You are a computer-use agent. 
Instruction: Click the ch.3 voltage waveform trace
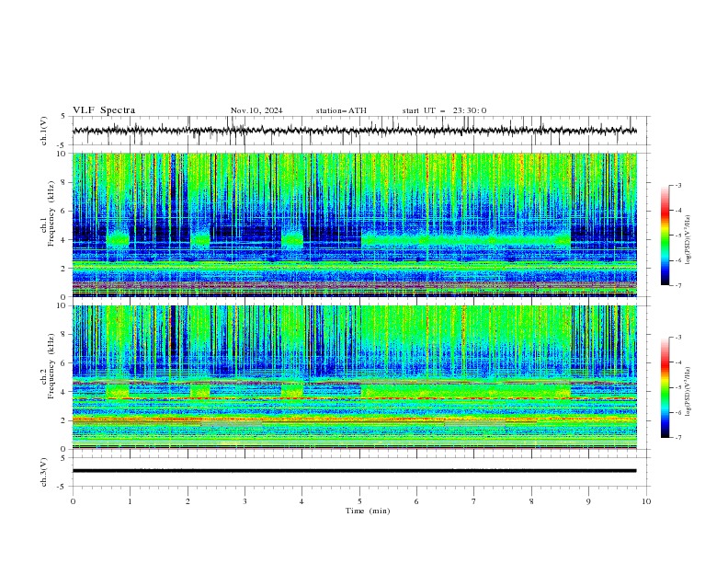click(354, 471)
